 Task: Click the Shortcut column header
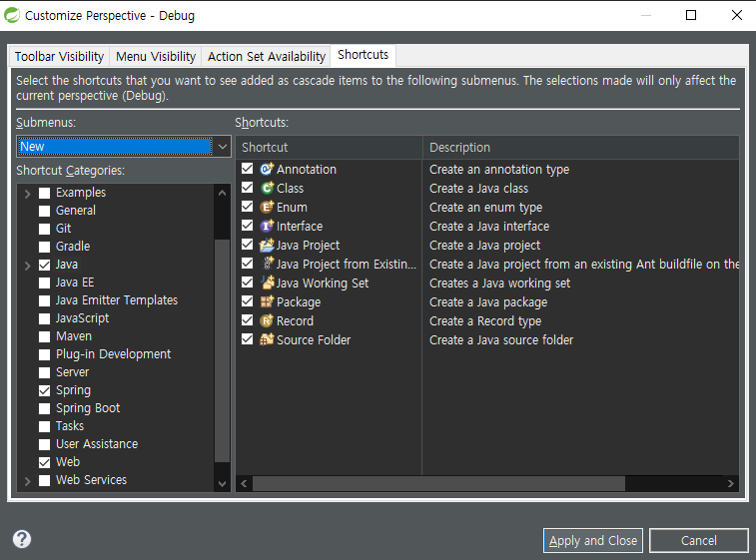click(330, 148)
